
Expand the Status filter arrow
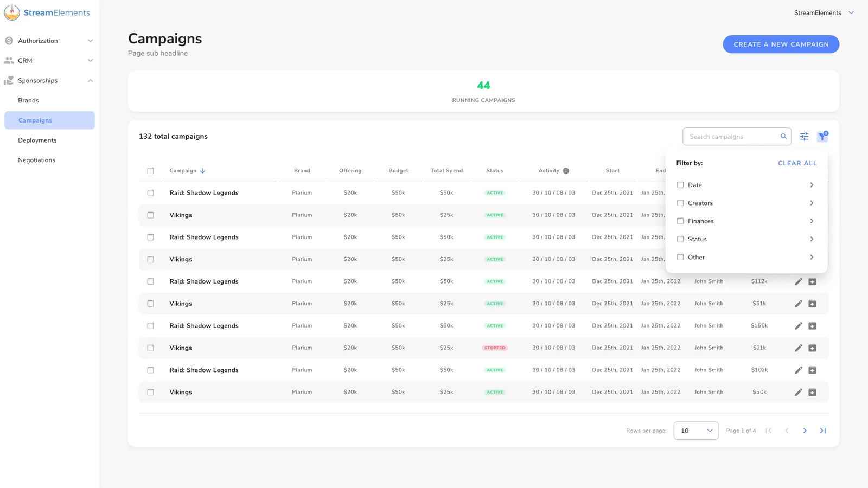tap(812, 239)
